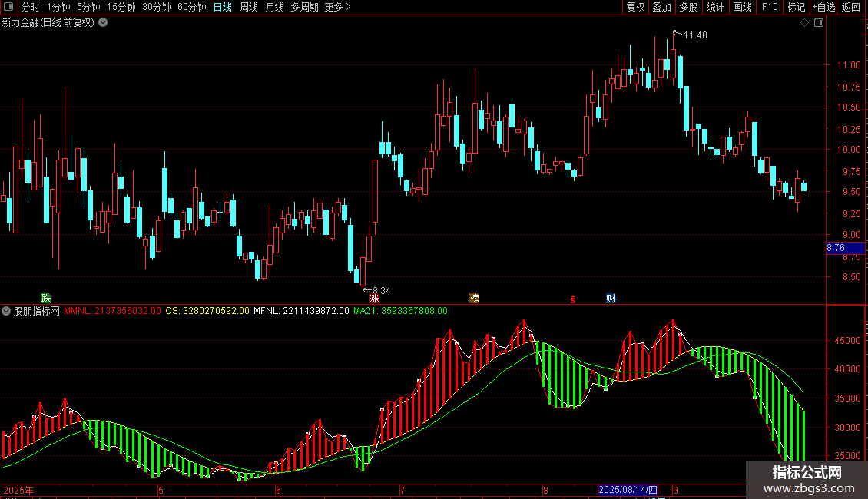Click the MFNL value 2211439872.00
Image resolution: width=868 pixels, height=499 pixels.
316,311
